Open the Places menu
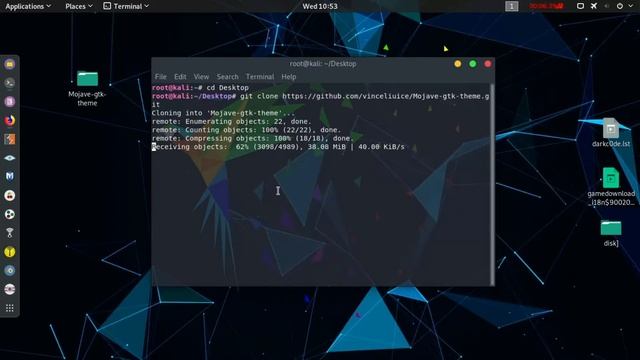The width and height of the screenshot is (640, 360). point(79,6)
